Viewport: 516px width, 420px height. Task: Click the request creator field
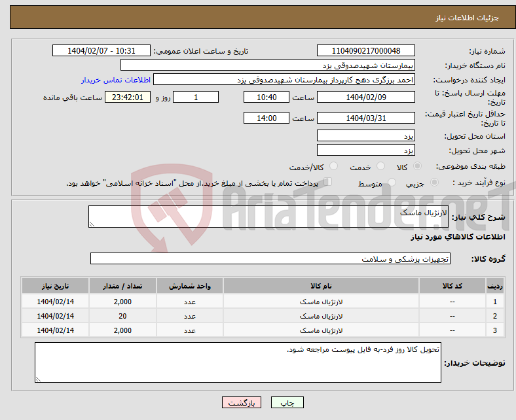pos(284,80)
